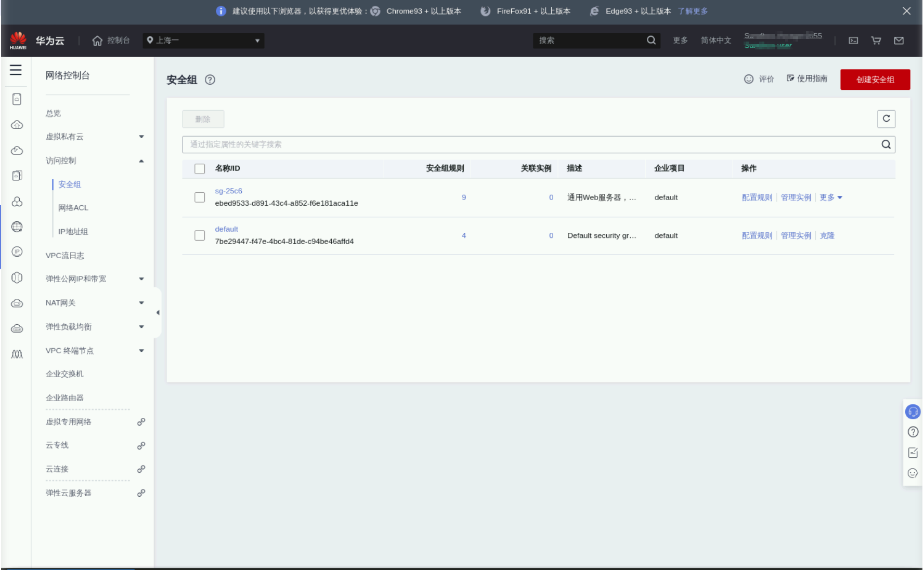Expand the 弹性负载均衡 section
Screen dimensions: 924x570
tap(141, 327)
